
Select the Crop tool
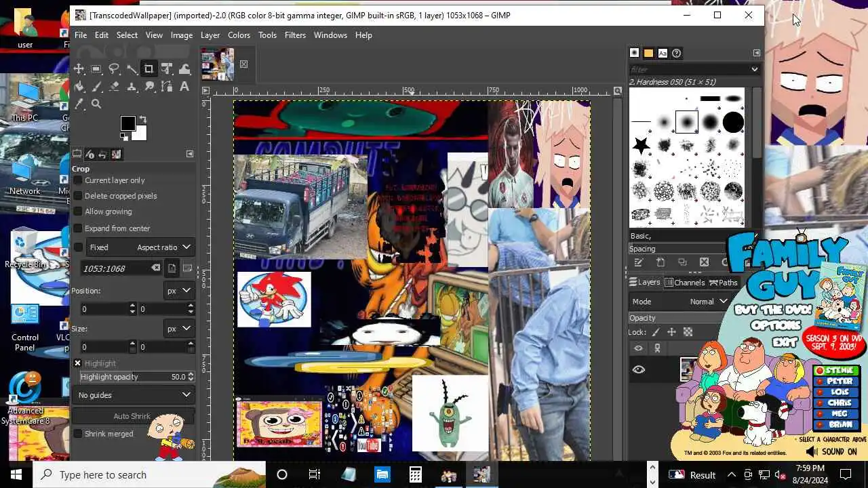tap(149, 69)
